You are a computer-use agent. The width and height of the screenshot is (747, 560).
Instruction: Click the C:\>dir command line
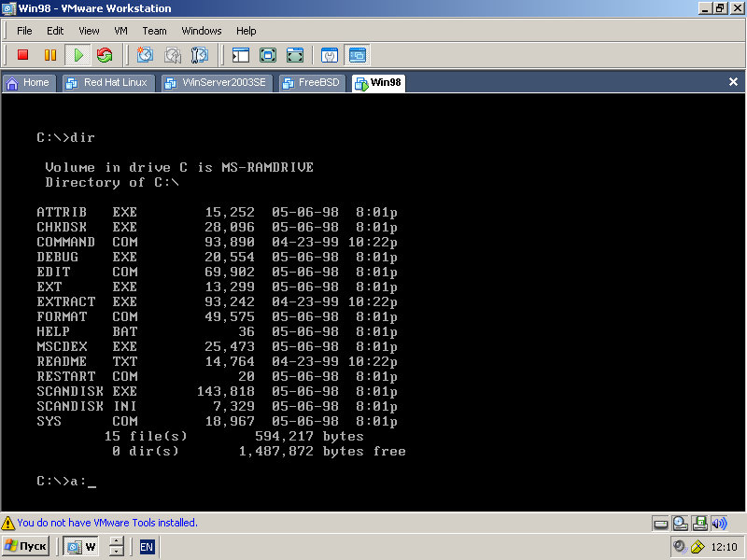(65, 137)
